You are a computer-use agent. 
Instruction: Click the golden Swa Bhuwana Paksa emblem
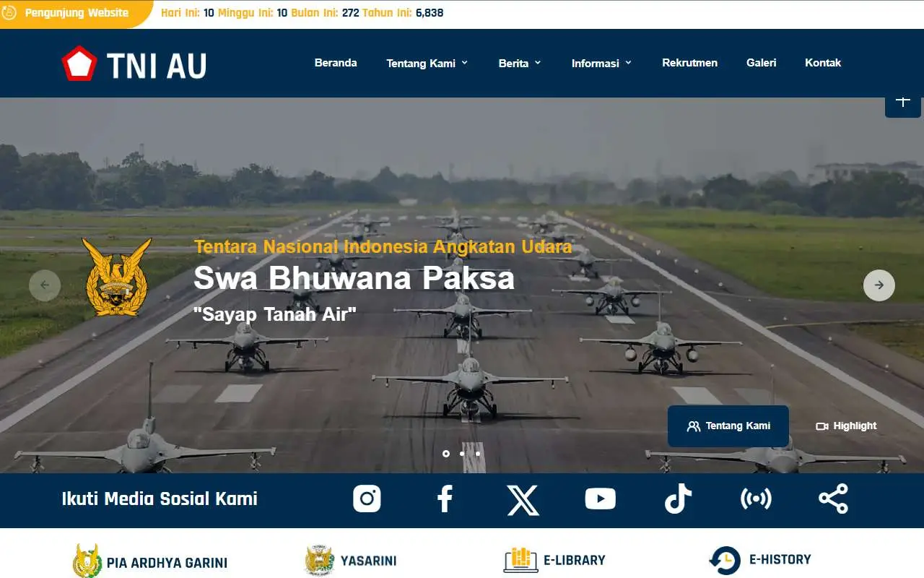(117, 277)
